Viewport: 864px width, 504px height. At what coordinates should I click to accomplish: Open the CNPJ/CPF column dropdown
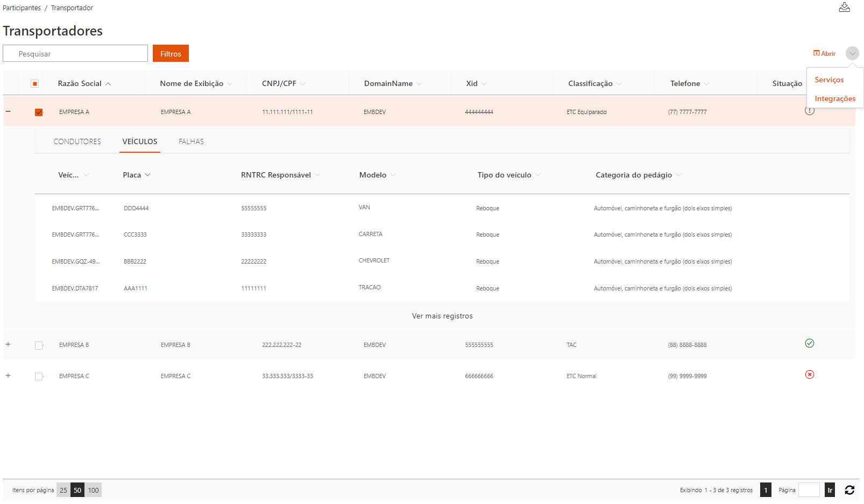coord(303,84)
